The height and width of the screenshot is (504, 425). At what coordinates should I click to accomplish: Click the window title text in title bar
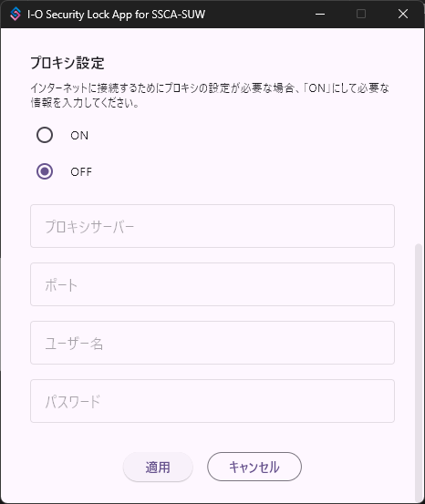116,15
